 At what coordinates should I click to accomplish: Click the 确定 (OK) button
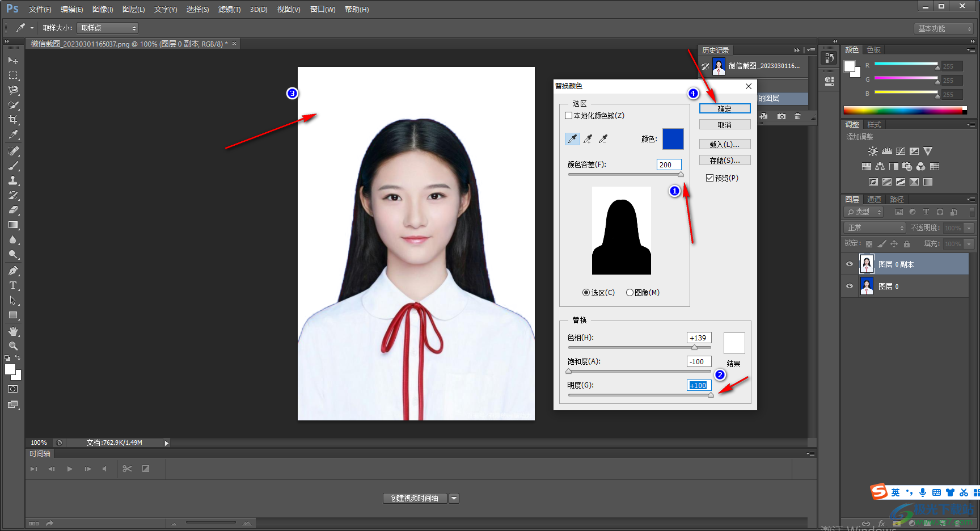tap(724, 109)
